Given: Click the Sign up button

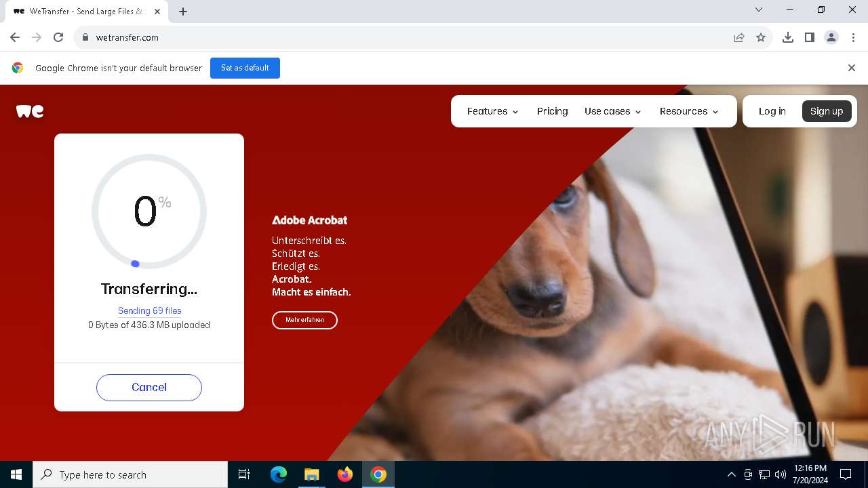Looking at the screenshot, I should click(x=827, y=111).
